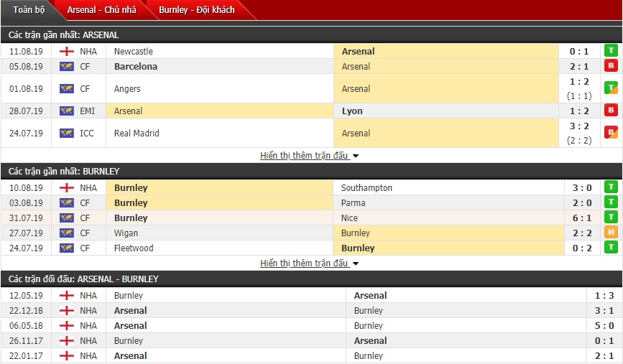Open Newcastle team in 11.08.19 row
Image resolution: width=623 pixels, height=364 pixels.
133,51
